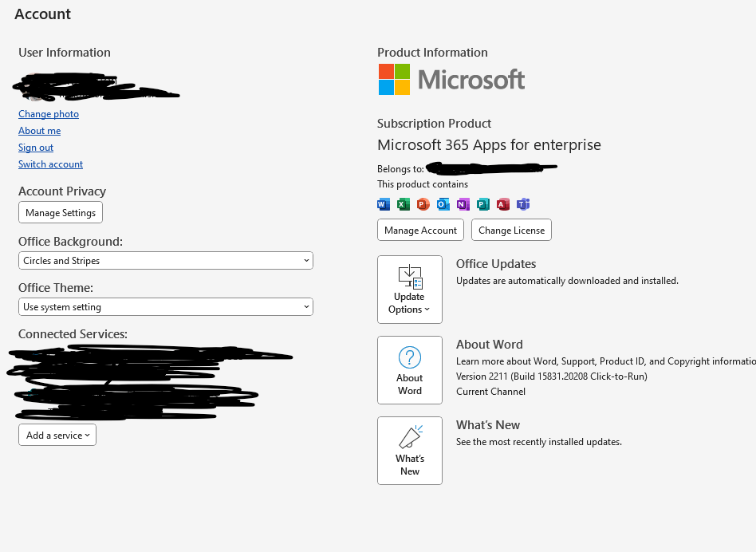Click the Teams app icon
756x552 pixels.
click(523, 204)
